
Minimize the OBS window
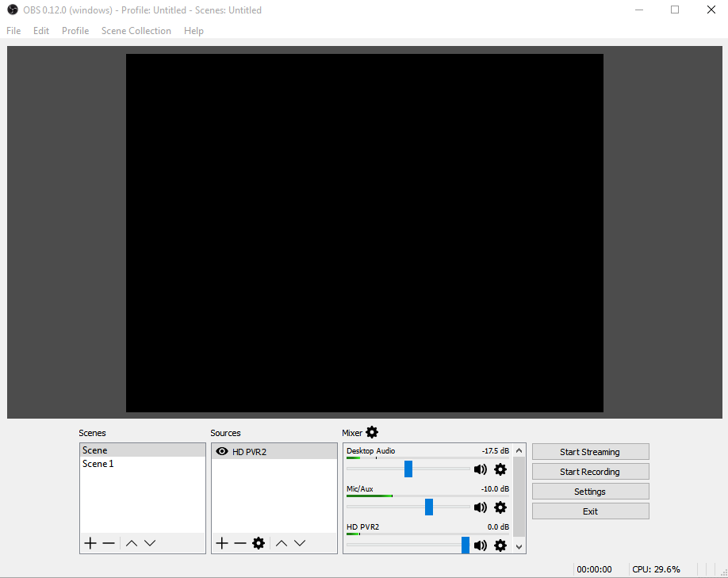tap(639, 10)
